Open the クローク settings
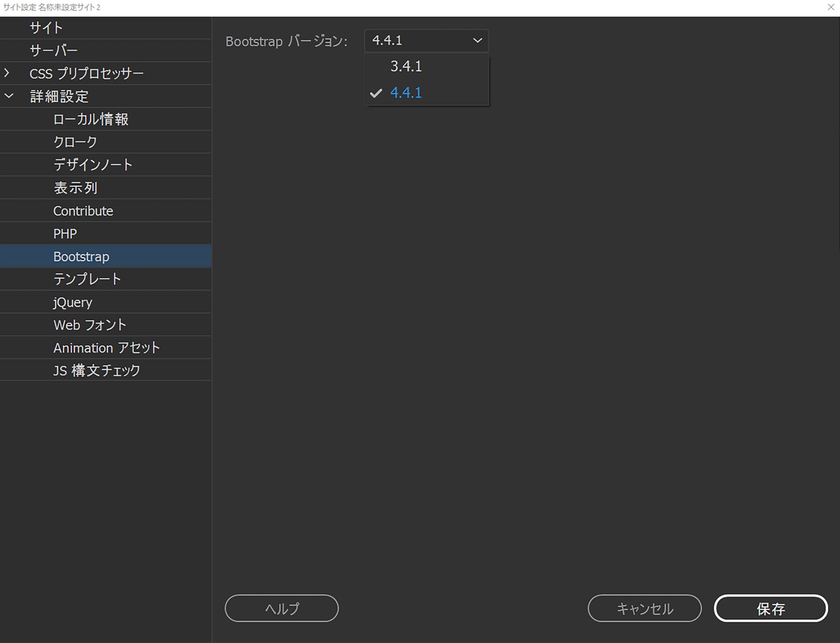 pyautogui.click(x=74, y=142)
